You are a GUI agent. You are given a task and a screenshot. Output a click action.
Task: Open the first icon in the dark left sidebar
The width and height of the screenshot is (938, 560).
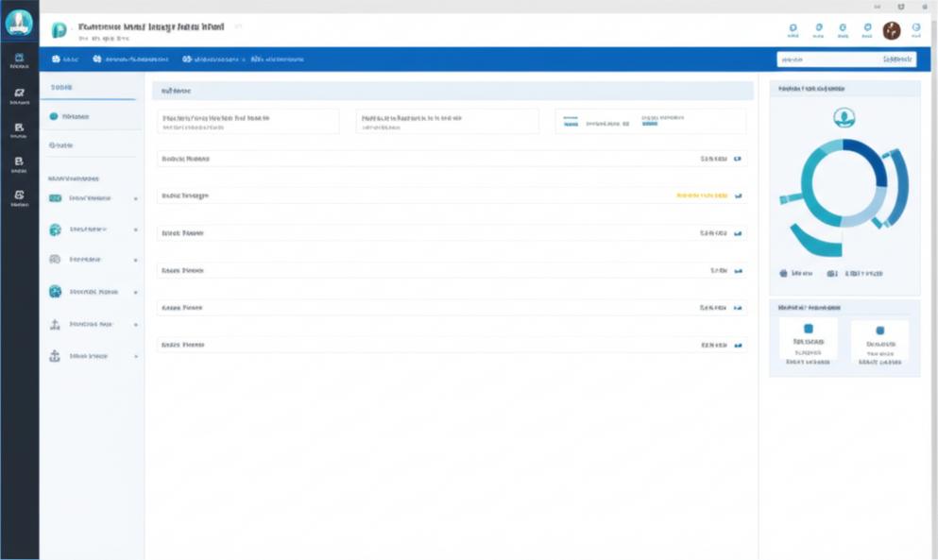click(x=19, y=60)
